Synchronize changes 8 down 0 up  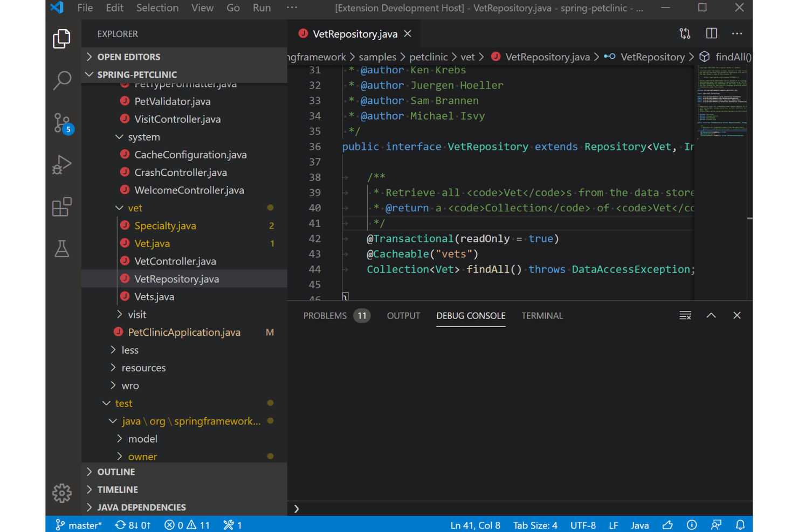pos(133,525)
